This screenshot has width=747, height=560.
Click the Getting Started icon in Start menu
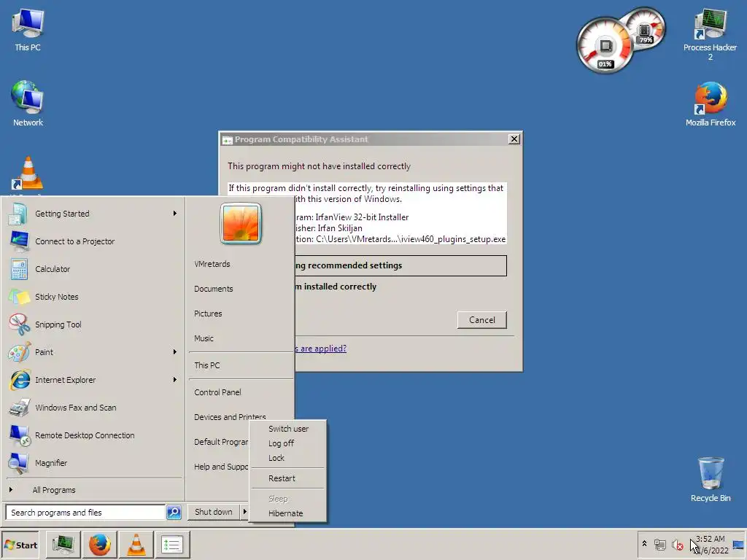click(x=18, y=214)
